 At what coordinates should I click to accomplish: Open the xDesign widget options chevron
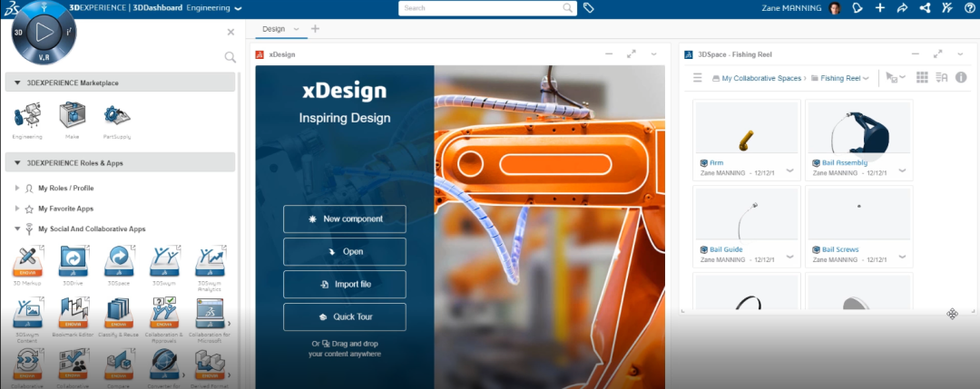pyautogui.click(x=653, y=54)
